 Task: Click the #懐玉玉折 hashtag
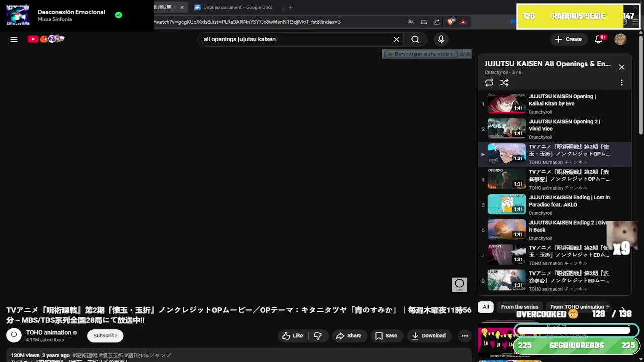pyautogui.click(x=111, y=355)
